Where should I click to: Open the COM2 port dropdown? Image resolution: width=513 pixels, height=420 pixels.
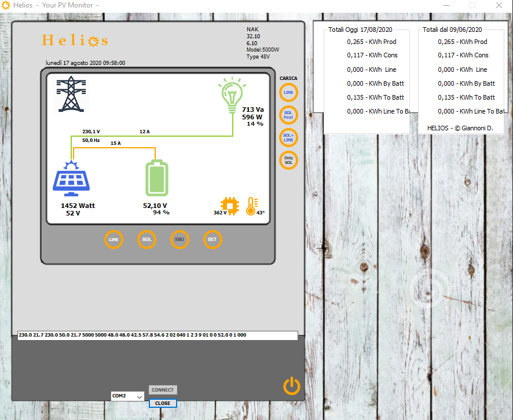pos(127,396)
